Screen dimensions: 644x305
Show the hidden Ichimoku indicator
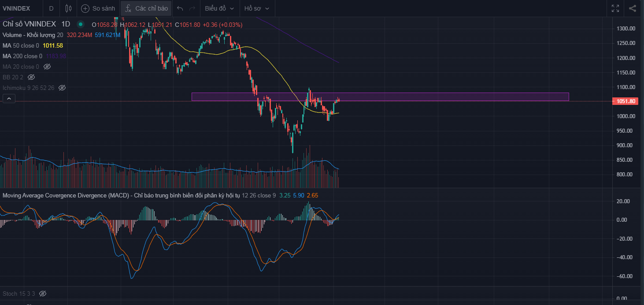pyautogui.click(x=62, y=88)
